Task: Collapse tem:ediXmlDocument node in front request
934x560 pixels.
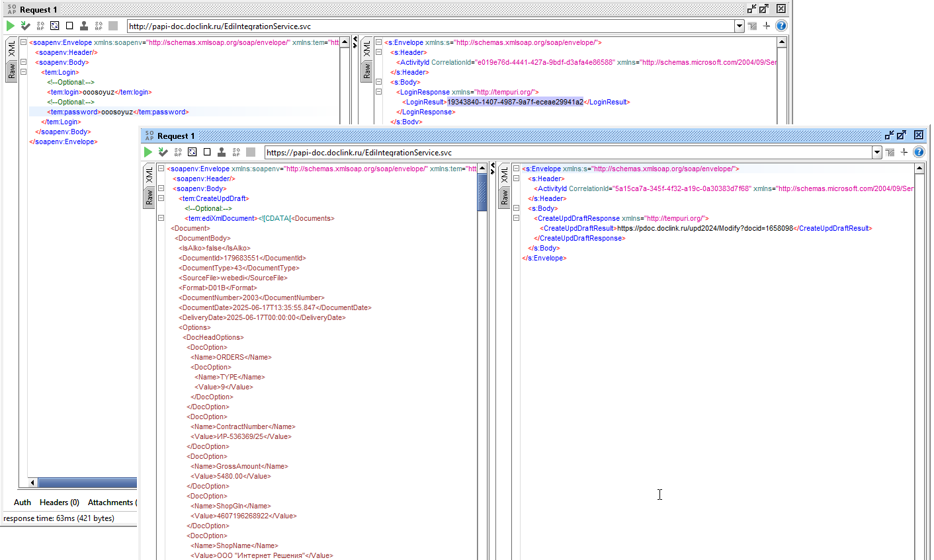Action: [x=161, y=218]
